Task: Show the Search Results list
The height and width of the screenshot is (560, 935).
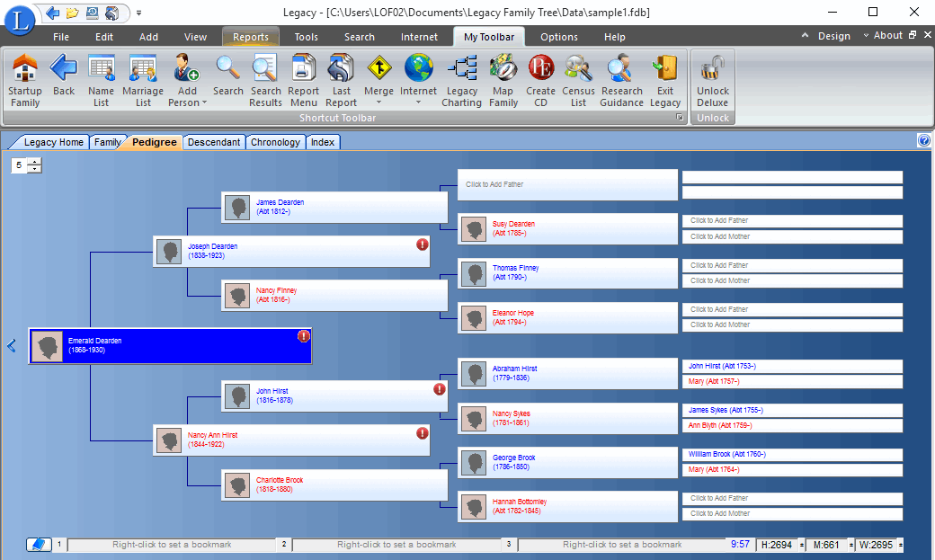Action: [x=265, y=81]
